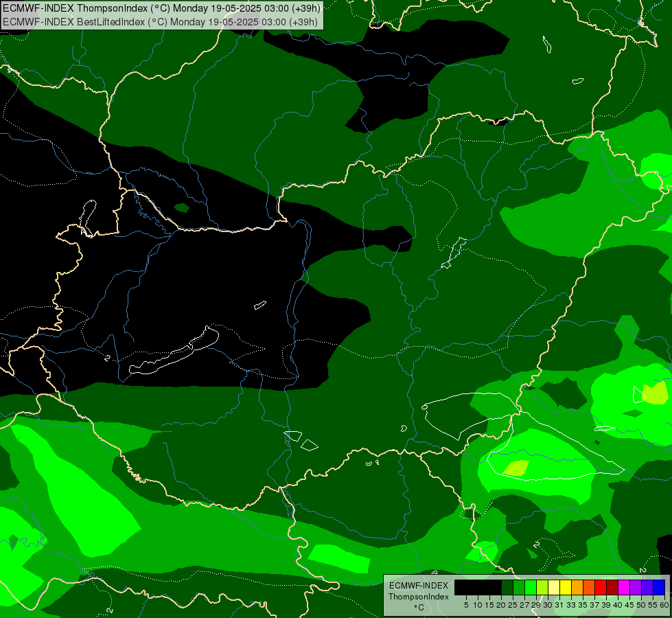
Task: Click the orange 33–35 legend swatch
Action: (x=577, y=587)
